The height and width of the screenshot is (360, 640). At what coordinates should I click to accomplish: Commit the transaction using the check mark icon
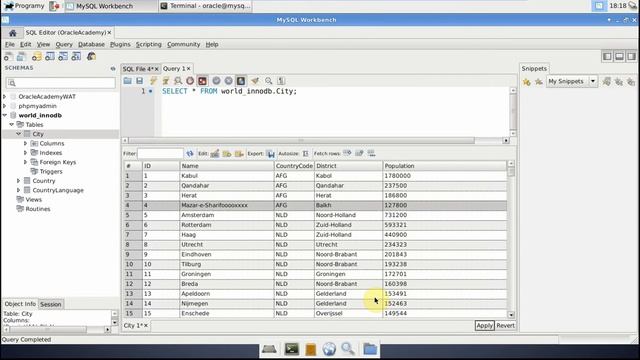(216, 81)
